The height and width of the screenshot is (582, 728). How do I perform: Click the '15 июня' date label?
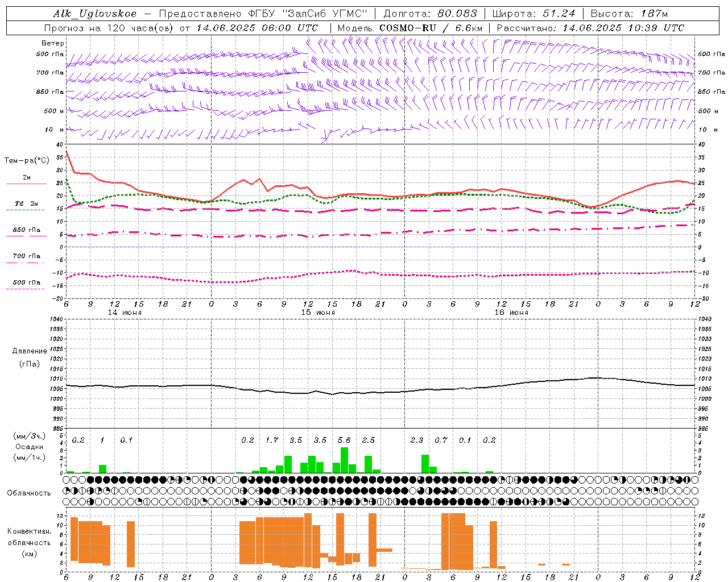pos(318,313)
